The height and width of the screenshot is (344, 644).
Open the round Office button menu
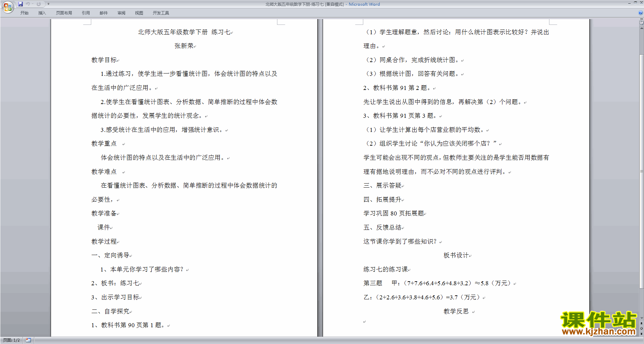pos(7,7)
